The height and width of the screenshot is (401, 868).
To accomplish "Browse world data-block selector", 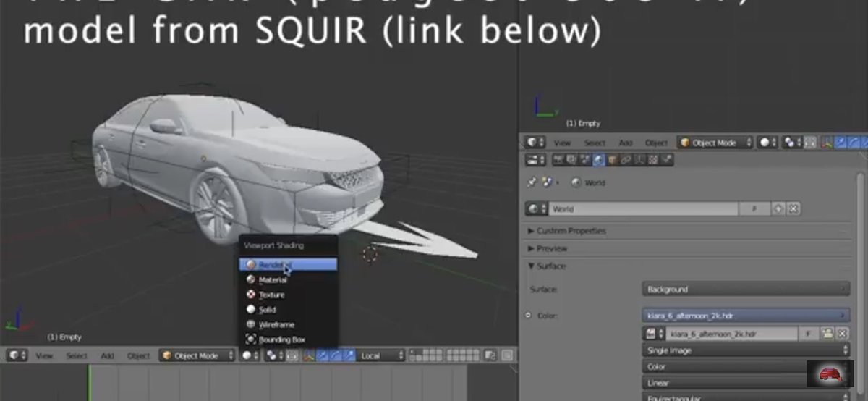I will (x=536, y=208).
